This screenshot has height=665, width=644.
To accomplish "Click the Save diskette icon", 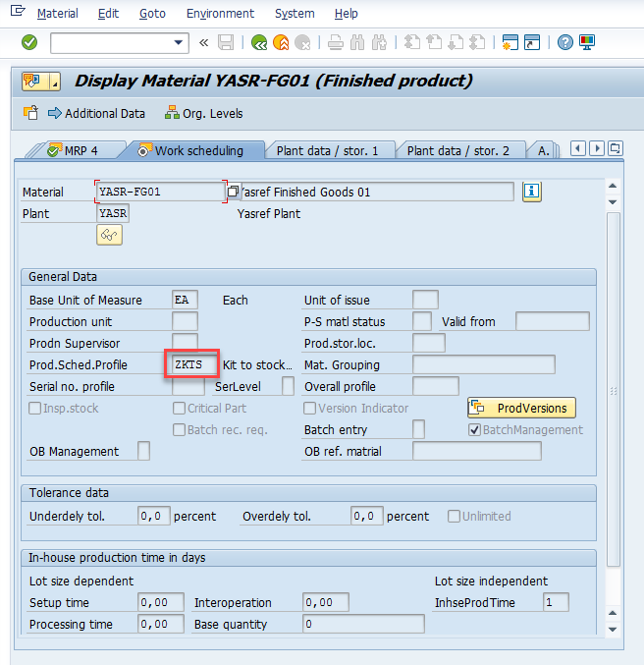I will pos(226,42).
